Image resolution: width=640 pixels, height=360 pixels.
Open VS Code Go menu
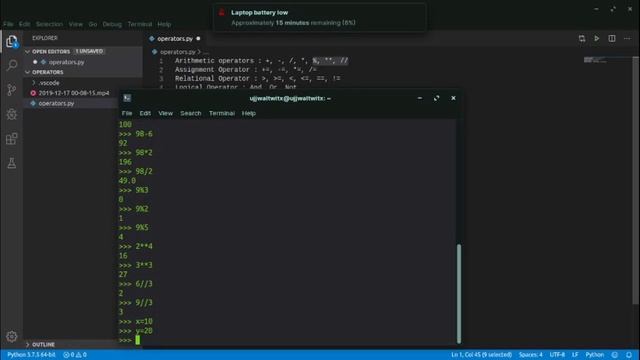93,24
